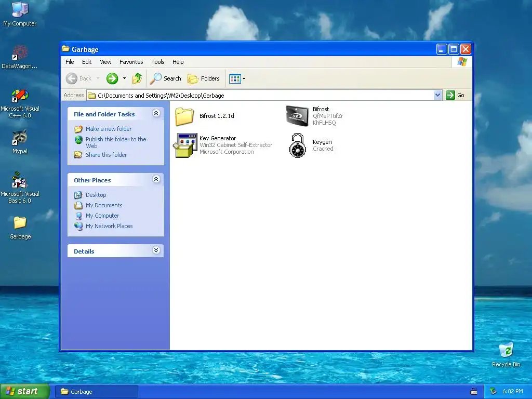Go up one folder level

[x=137, y=78]
